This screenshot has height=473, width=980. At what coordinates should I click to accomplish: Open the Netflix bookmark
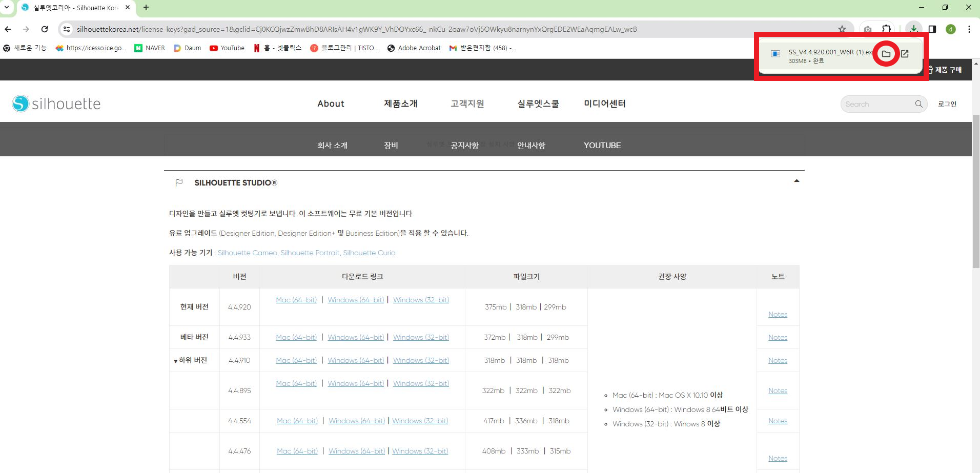click(277, 48)
